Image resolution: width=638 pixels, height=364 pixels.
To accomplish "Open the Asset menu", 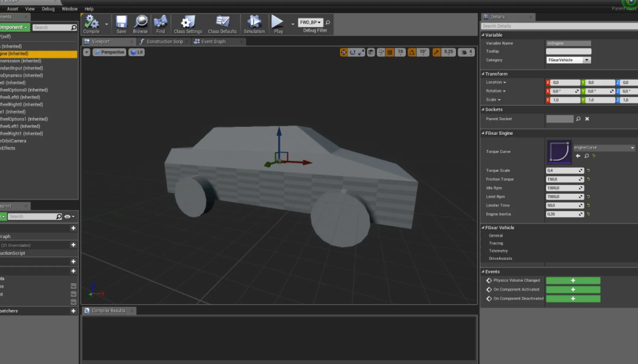I will click(13, 9).
